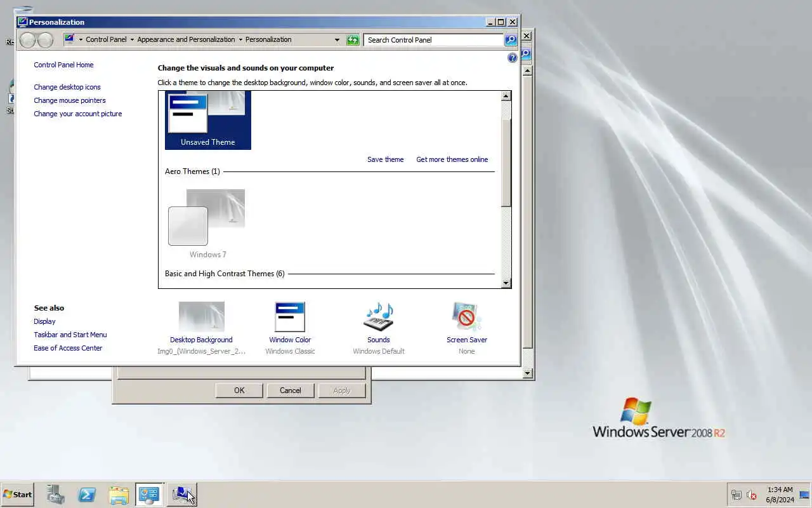Click Personalization breadcrumb
Viewport: 812px width, 508px height.
click(x=268, y=39)
